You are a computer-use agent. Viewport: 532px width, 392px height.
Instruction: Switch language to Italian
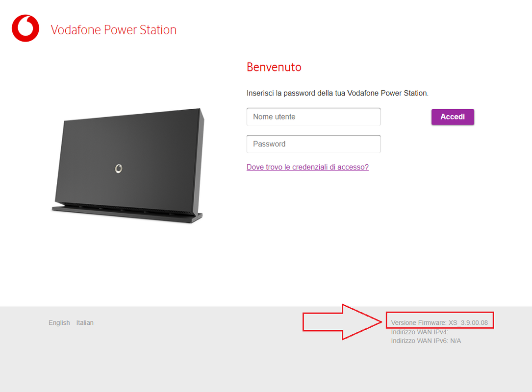pyautogui.click(x=85, y=323)
